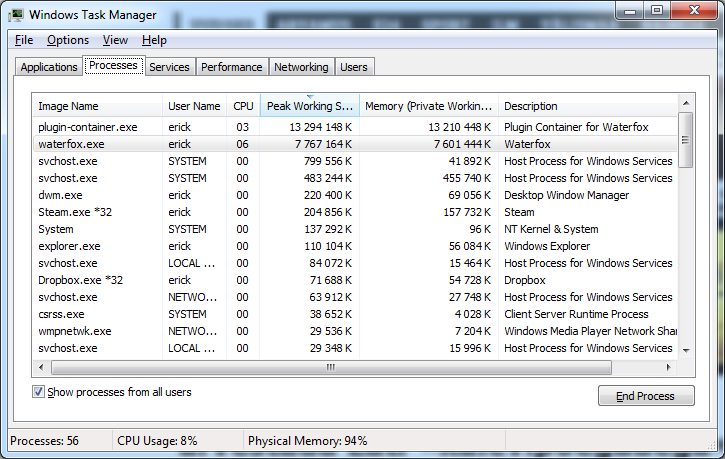Close the Task Manager window

click(694, 11)
